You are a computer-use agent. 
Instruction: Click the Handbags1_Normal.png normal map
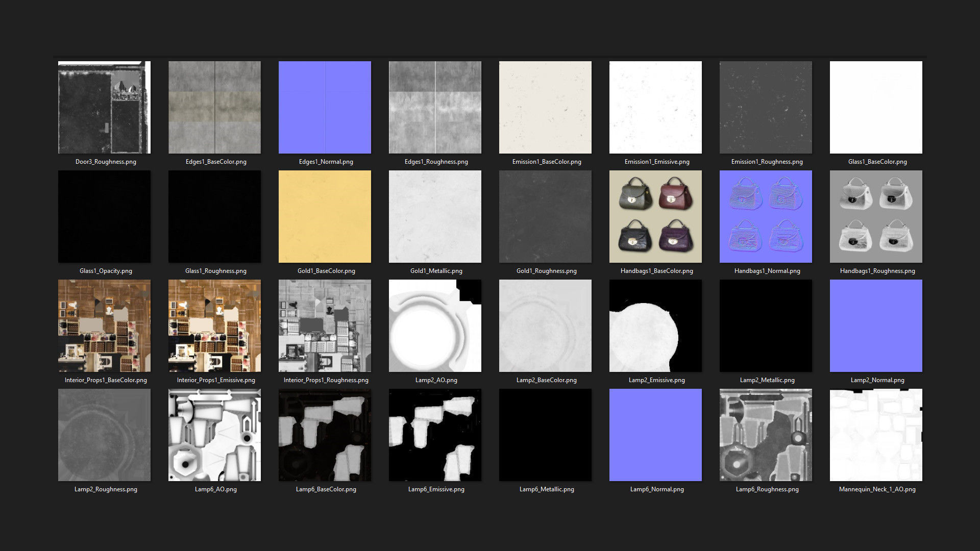pyautogui.click(x=766, y=216)
